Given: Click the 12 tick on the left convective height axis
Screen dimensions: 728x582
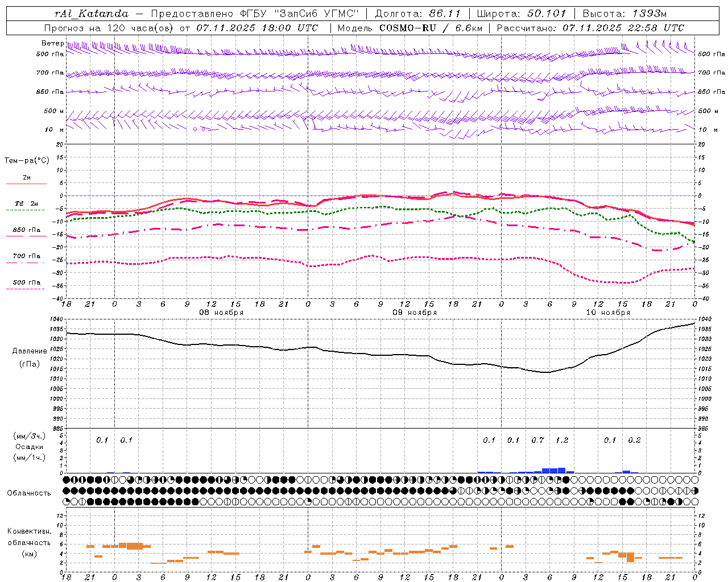Looking at the screenshot, I should tap(60, 516).
